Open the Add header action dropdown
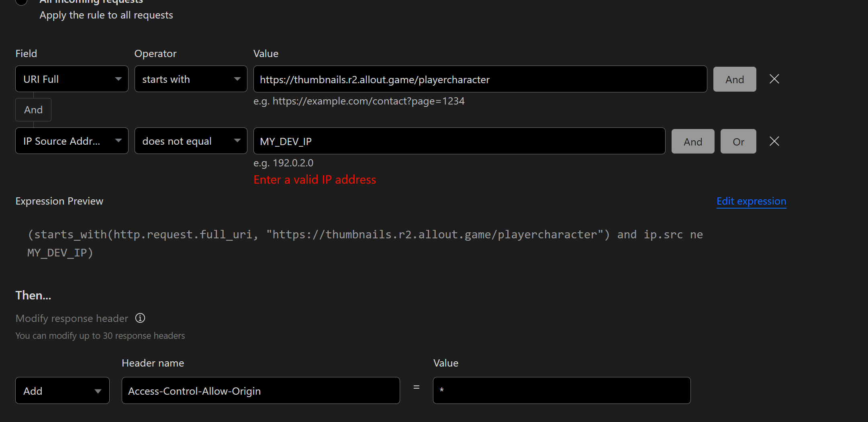Viewport: 868px width, 422px height. click(62, 391)
